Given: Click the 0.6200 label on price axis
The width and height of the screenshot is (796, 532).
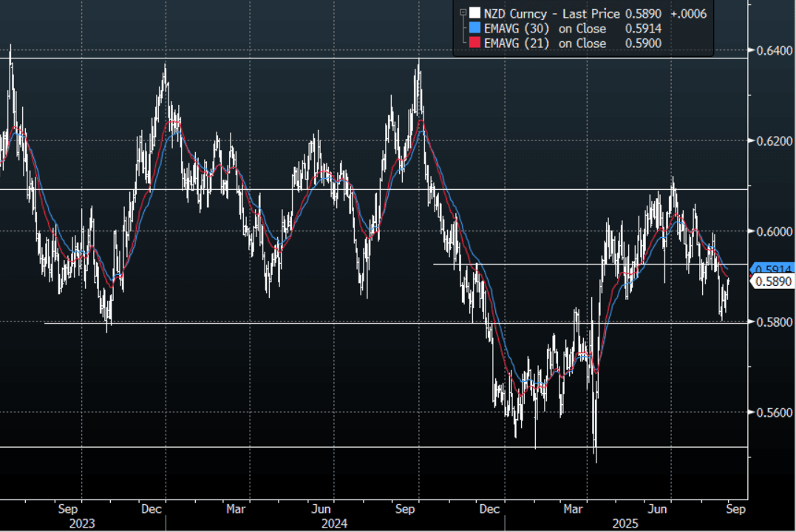Looking at the screenshot, I should (771, 141).
